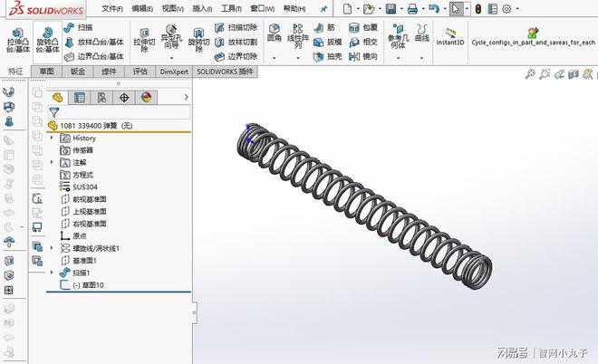Click the Sweep (扫描) feature tool

79,27
